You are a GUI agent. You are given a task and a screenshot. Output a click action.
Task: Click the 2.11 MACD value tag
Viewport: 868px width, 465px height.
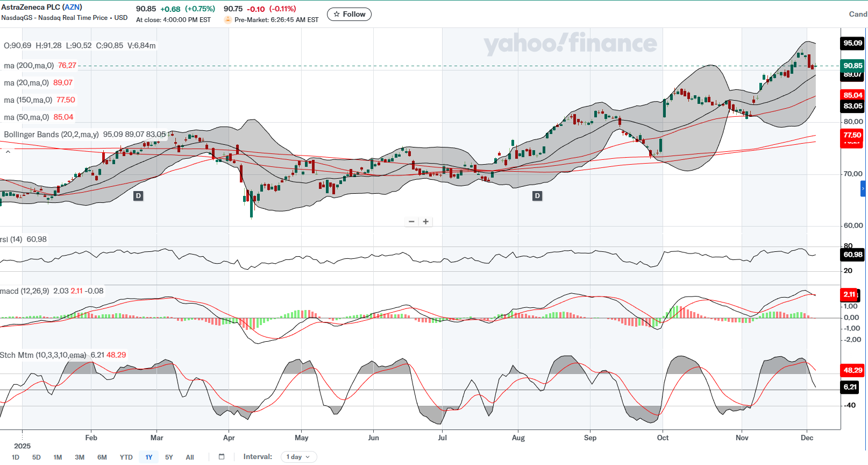tap(850, 294)
